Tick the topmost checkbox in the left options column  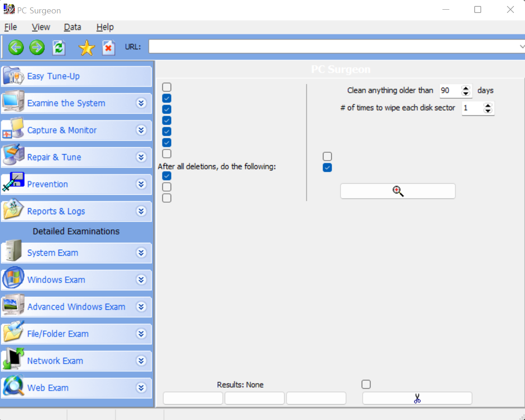(x=167, y=87)
